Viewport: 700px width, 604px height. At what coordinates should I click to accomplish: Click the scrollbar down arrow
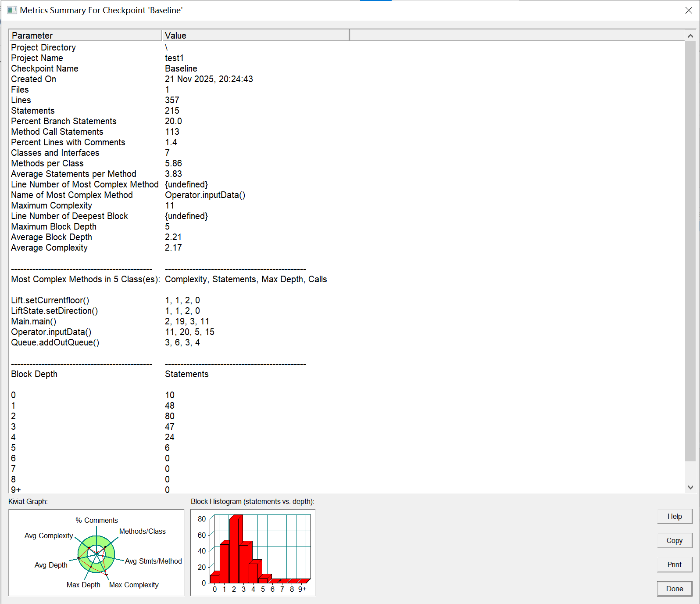690,487
